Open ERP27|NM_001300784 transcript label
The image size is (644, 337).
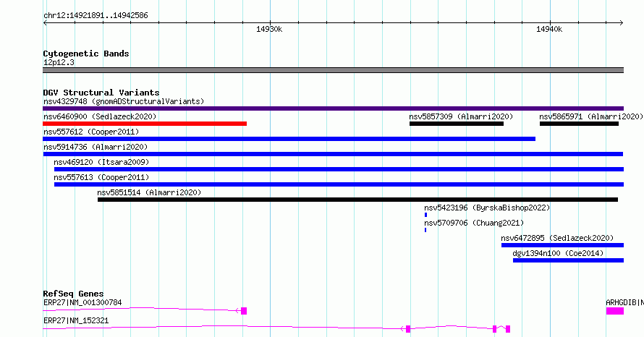[x=82, y=302]
